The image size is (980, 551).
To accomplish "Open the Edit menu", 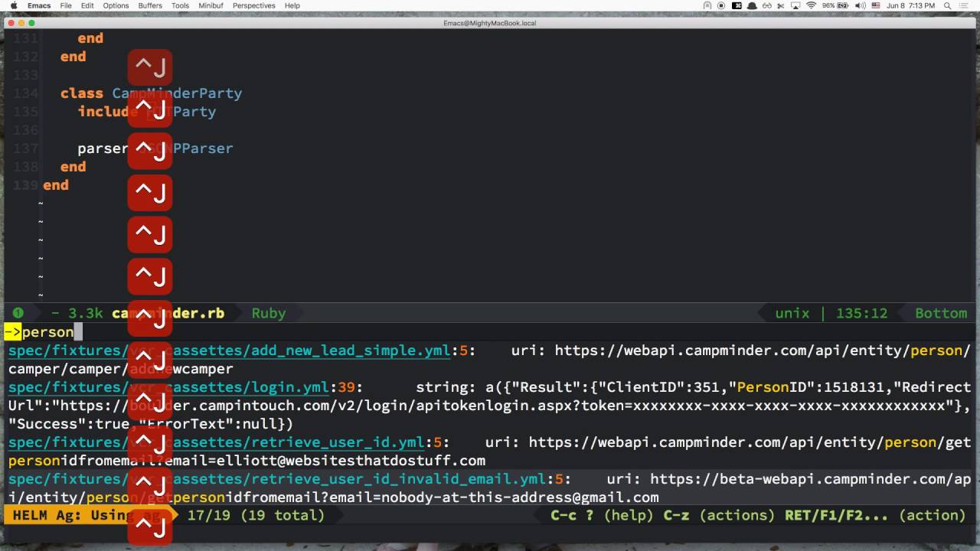I will point(87,5).
